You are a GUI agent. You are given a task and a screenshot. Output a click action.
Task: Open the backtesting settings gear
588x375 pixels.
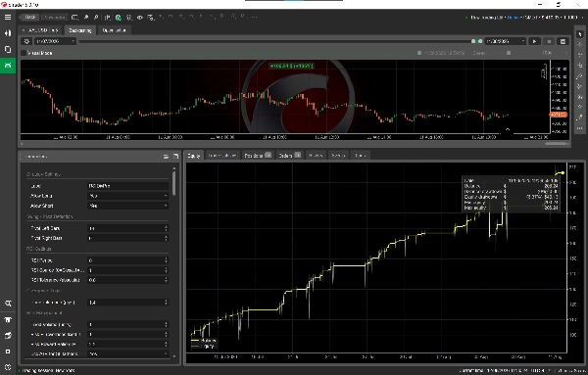click(x=26, y=41)
